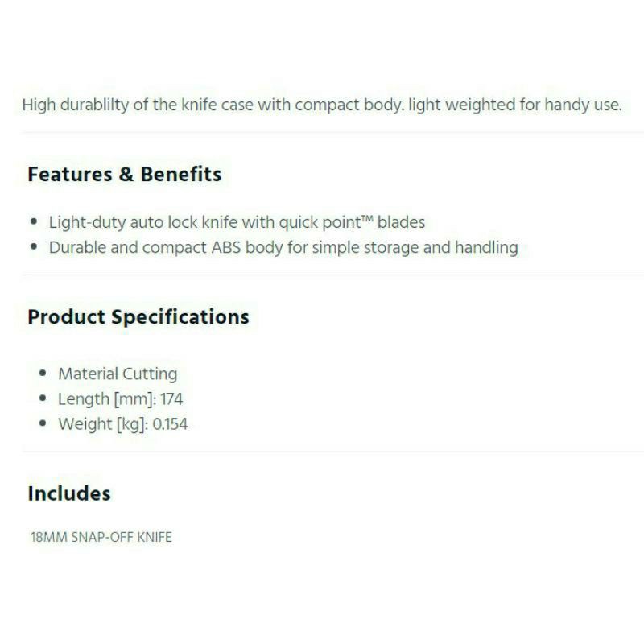Select the Length [mm] specification label

pyautogui.click(x=105, y=398)
